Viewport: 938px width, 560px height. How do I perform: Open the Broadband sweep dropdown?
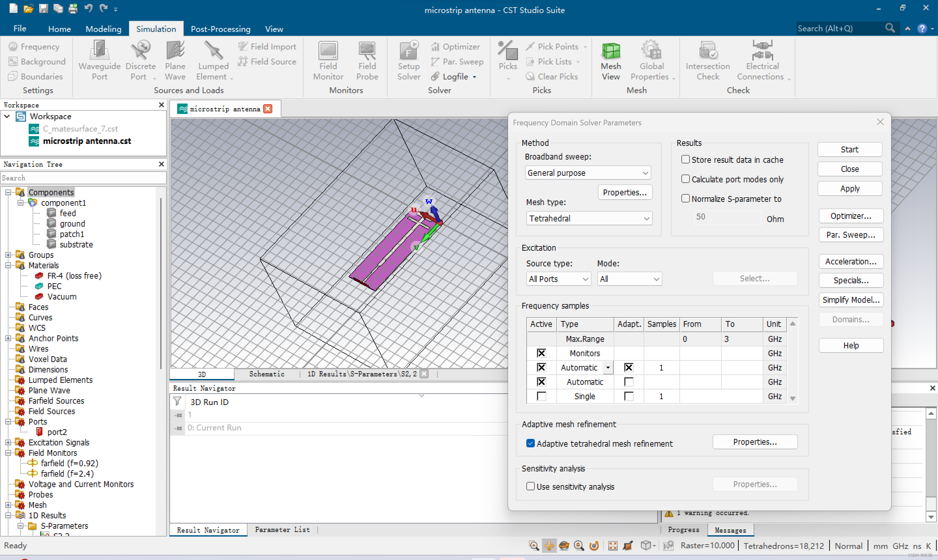click(587, 173)
